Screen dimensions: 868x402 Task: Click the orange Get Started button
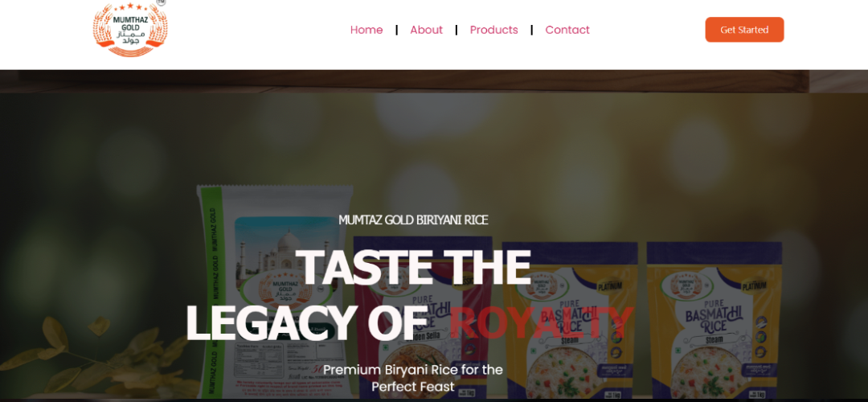pos(744,30)
